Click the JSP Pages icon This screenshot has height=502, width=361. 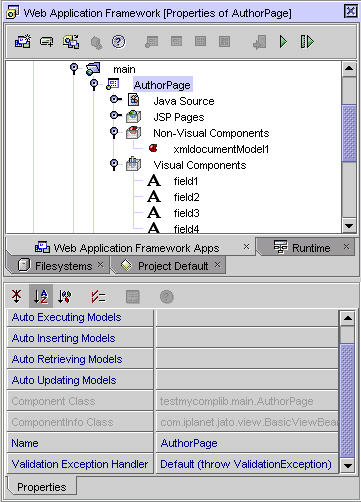point(134,116)
